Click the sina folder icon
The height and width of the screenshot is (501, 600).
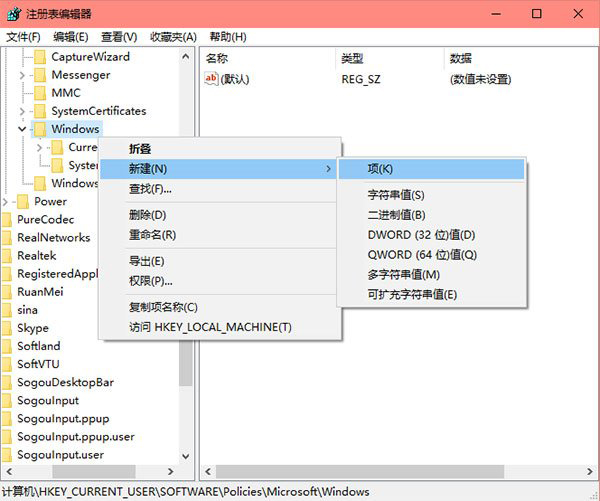tap(7, 310)
